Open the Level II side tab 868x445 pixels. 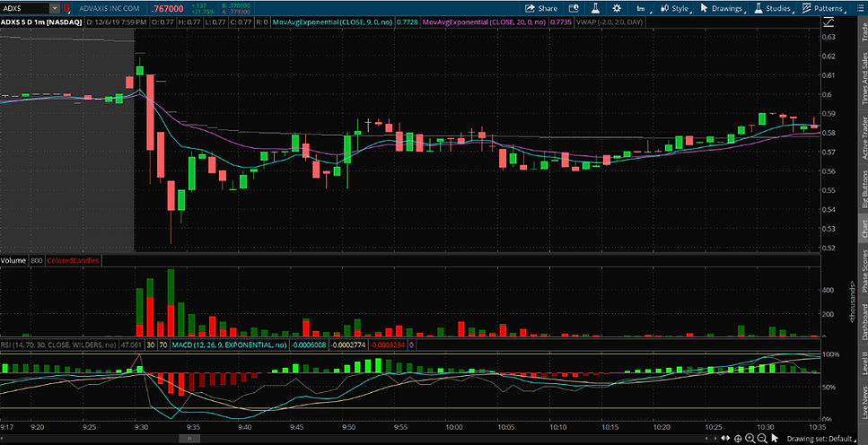[863, 361]
